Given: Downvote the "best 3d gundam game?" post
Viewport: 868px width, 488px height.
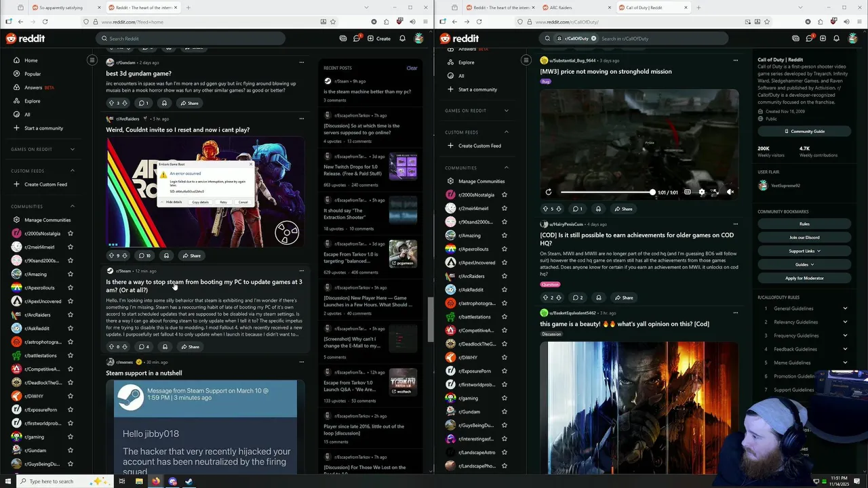Looking at the screenshot, I should (x=125, y=103).
